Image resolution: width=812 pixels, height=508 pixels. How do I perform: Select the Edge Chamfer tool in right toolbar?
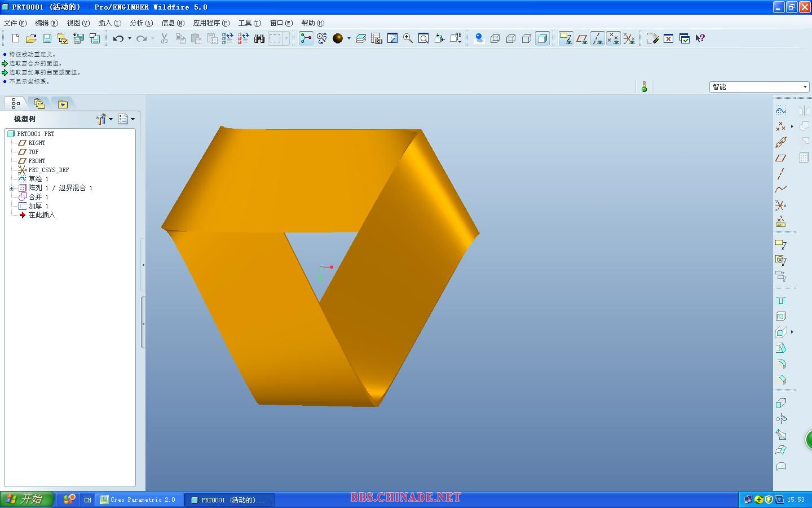click(780, 379)
